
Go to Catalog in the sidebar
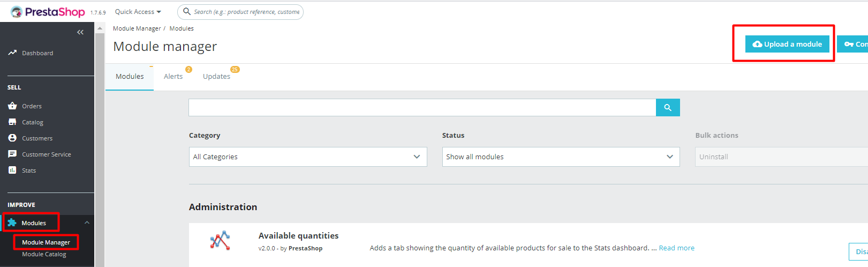(x=32, y=122)
